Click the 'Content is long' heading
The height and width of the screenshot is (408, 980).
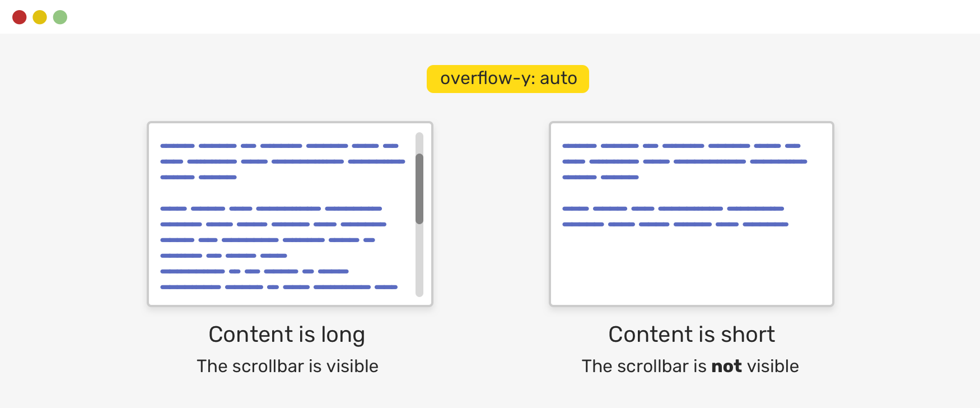[287, 335]
